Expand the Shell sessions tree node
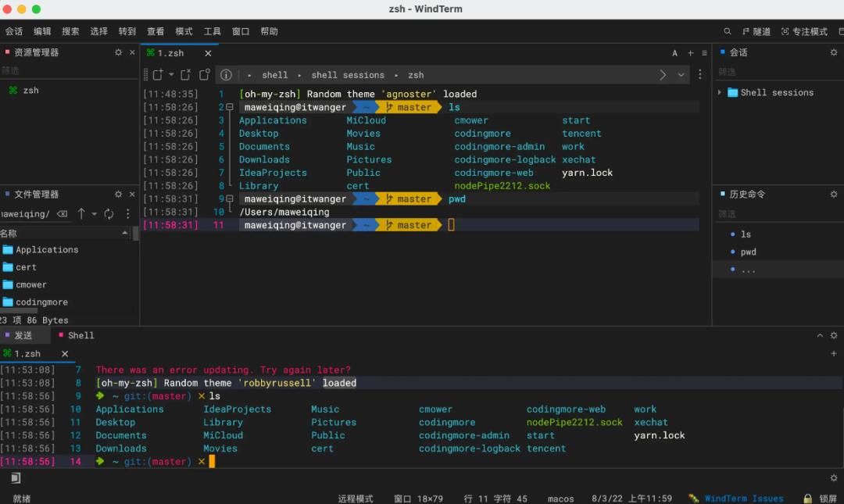 coord(720,92)
